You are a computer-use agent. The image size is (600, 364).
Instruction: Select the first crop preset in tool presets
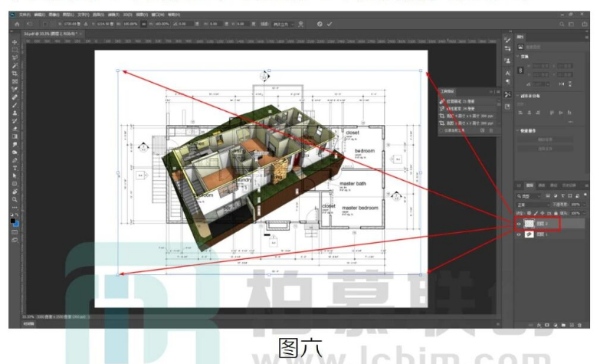point(468,116)
